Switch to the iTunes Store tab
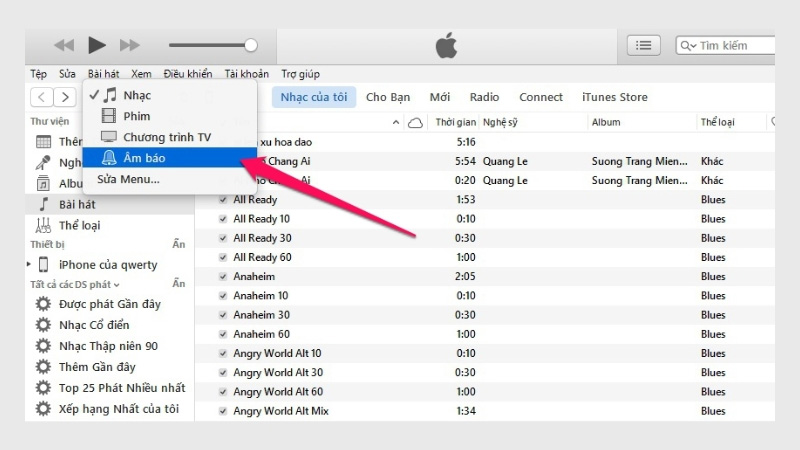The width and height of the screenshot is (800, 450). tap(614, 97)
